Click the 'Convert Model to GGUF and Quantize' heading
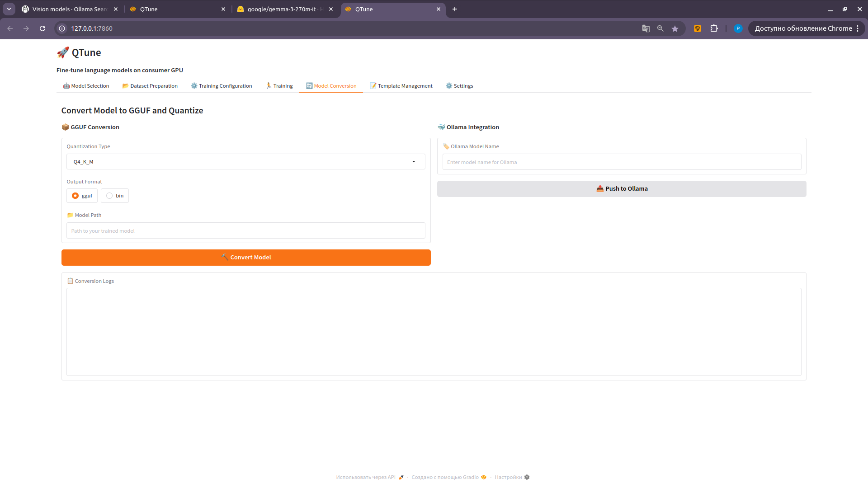 point(132,111)
